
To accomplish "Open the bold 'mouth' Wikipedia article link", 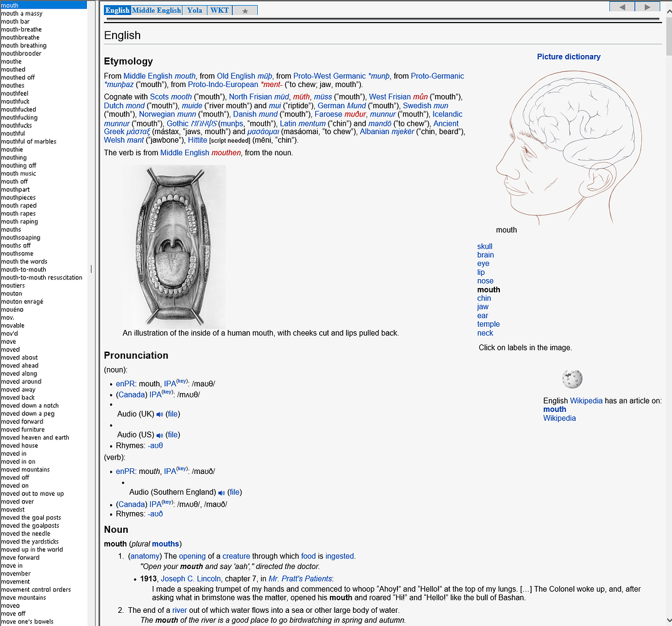I will 554,409.
